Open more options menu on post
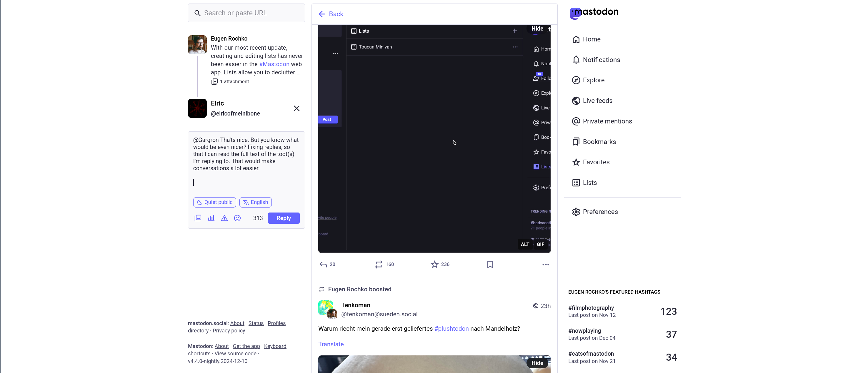 [x=546, y=264]
